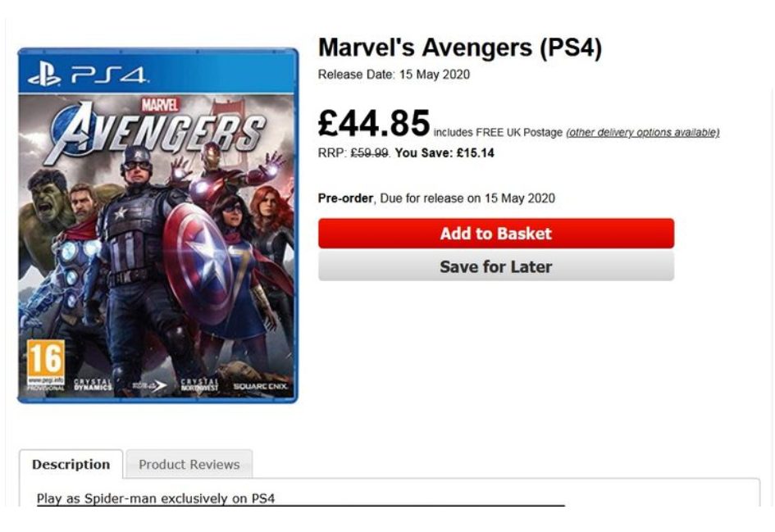Click the Marvel logo on the box art
Screen dimensions: 775x532
click(160, 105)
